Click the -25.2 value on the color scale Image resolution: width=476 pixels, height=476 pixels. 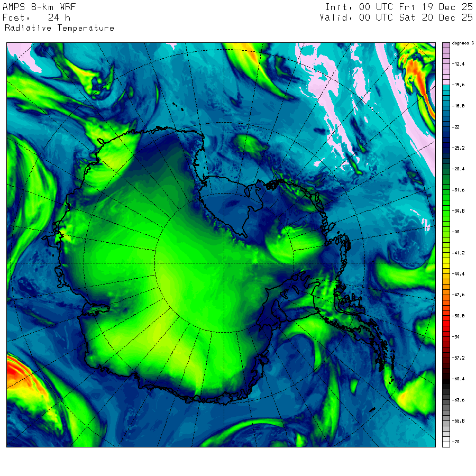click(x=458, y=148)
